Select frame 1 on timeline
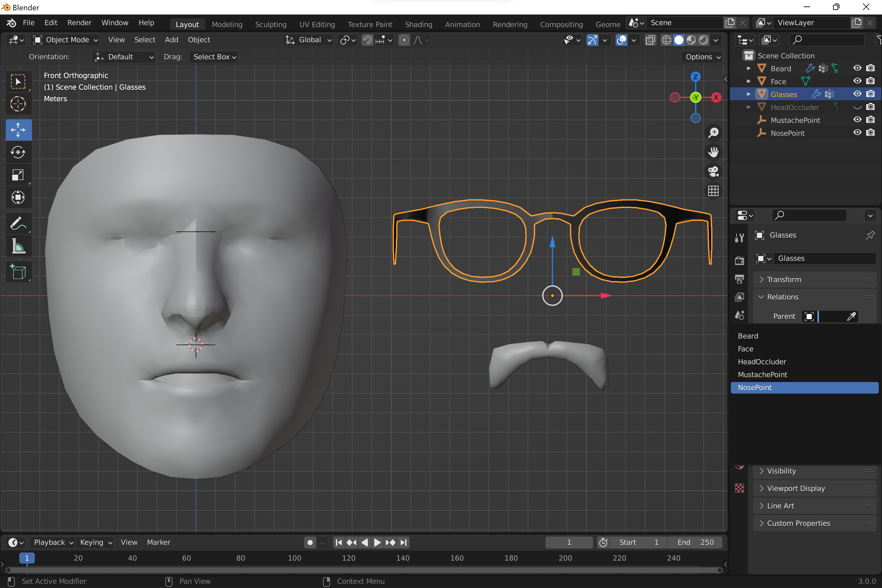Screen dimensions: 882x588 click(26, 558)
